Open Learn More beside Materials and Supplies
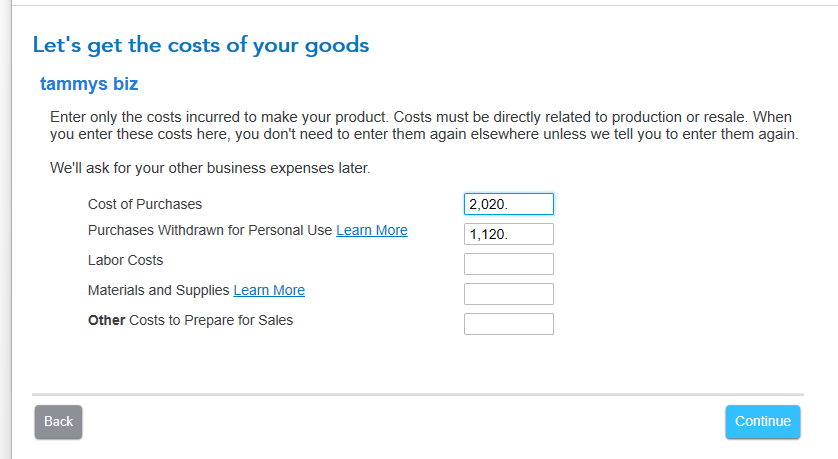 tap(269, 290)
